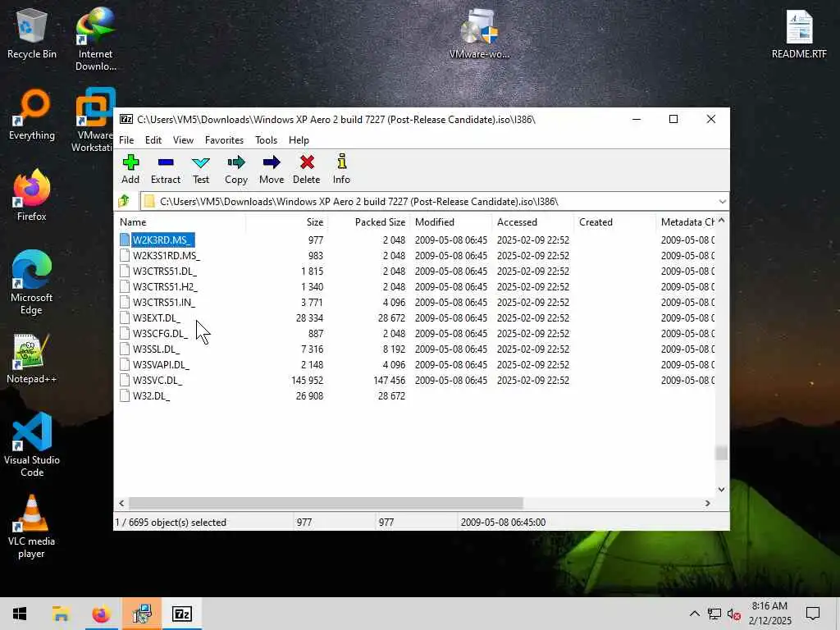Click the scroll right arrow
This screenshot has height=630, width=840.
[x=708, y=503]
